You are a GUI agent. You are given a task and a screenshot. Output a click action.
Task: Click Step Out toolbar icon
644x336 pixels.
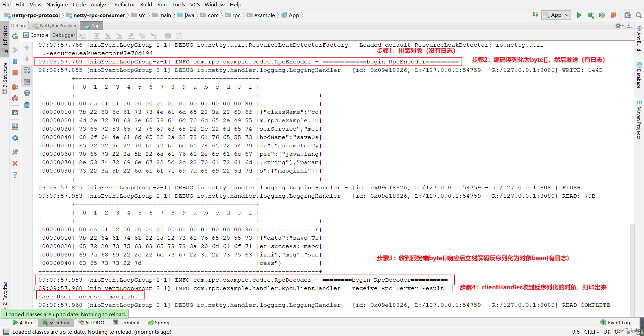click(131, 36)
